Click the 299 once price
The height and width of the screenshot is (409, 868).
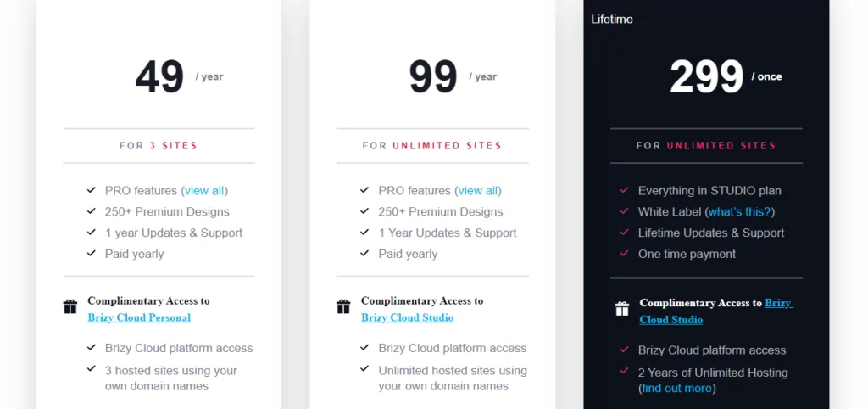(726, 76)
